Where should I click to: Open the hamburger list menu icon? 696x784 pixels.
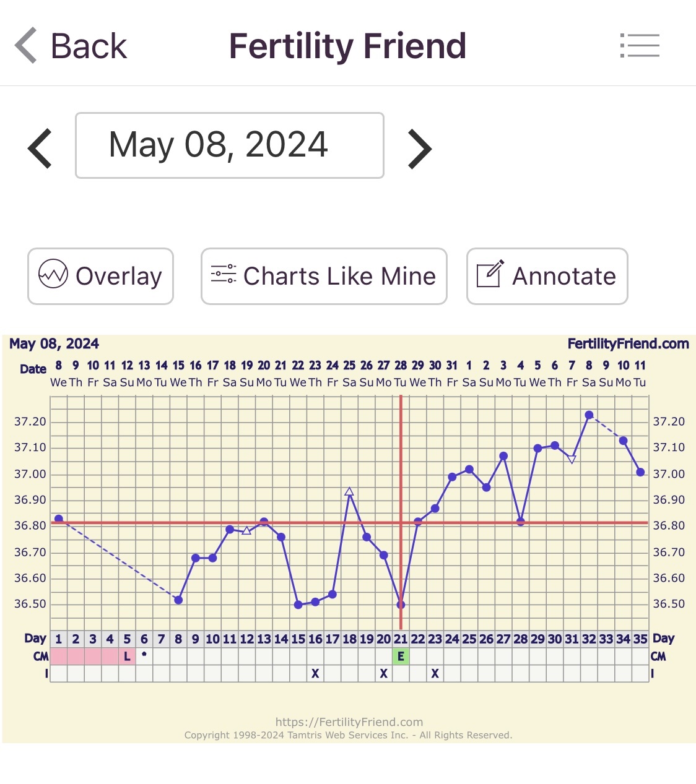coord(640,46)
